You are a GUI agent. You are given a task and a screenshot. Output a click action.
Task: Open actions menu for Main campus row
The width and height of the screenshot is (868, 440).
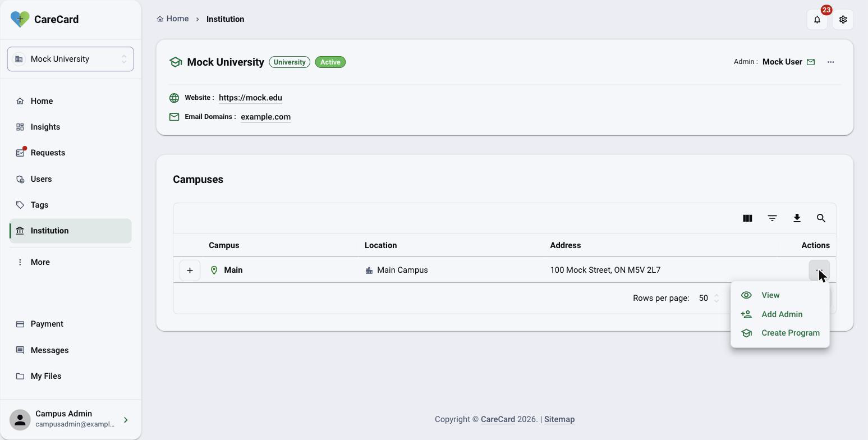tap(819, 271)
